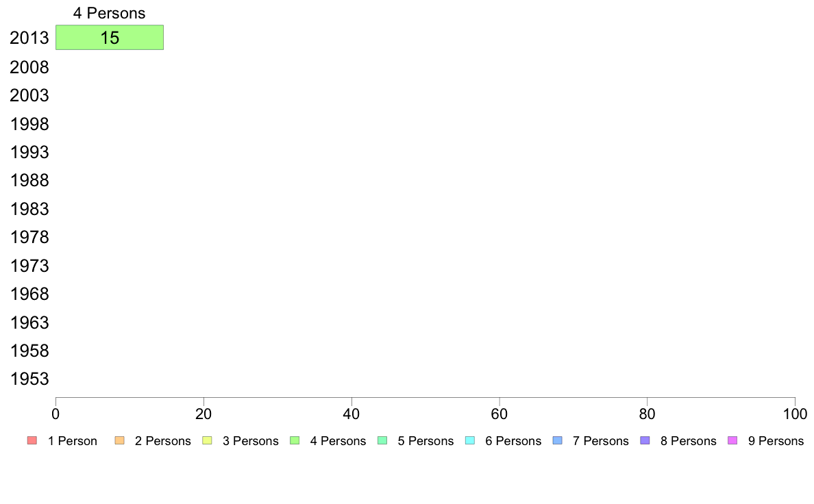Click the 5 Persons legend text

425,441
